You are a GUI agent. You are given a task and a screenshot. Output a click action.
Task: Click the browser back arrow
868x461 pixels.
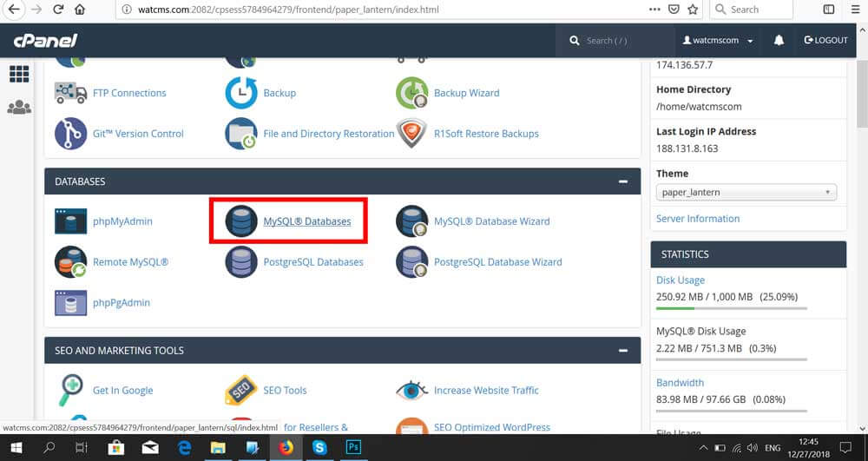point(13,10)
